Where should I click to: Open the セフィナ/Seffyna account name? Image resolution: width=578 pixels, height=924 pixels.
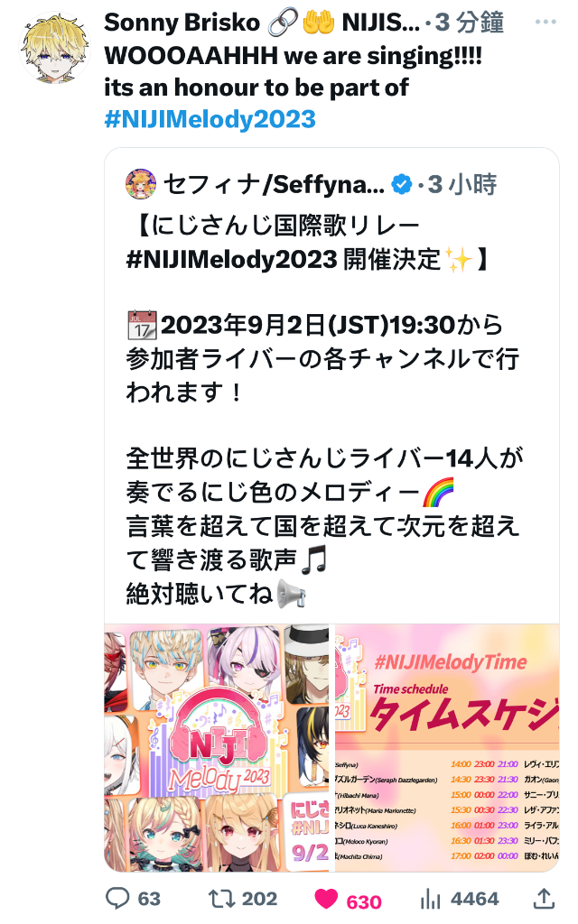coord(274,184)
